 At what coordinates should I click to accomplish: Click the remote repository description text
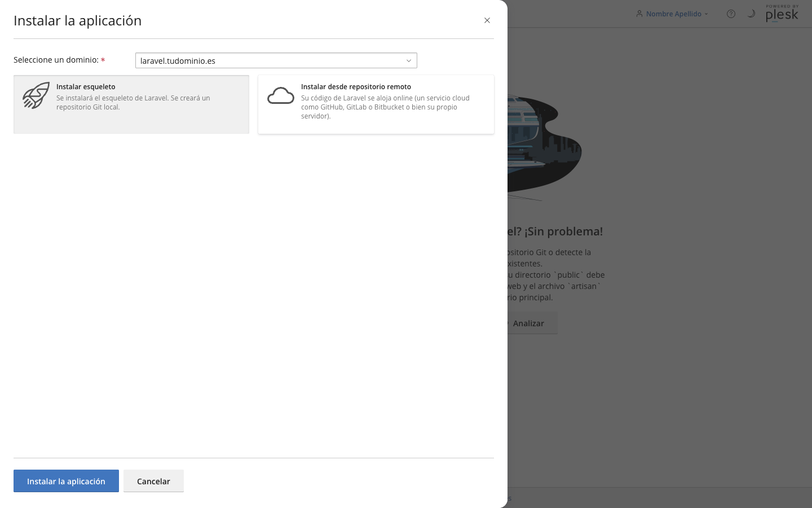coord(385,107)
